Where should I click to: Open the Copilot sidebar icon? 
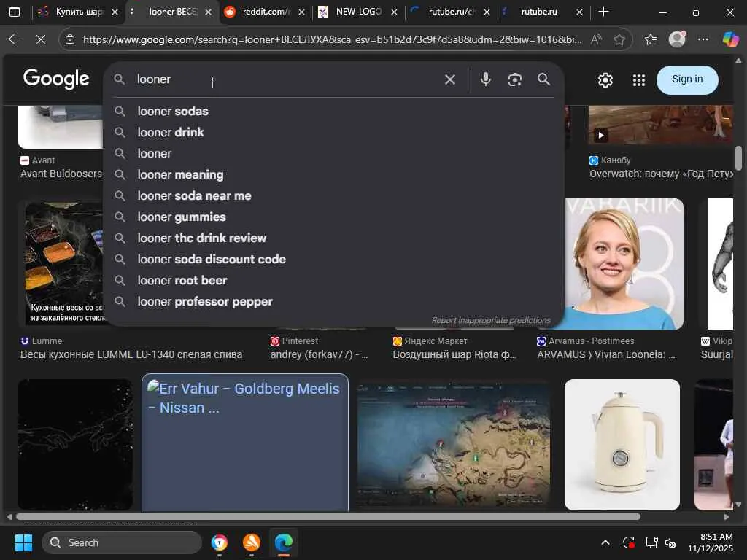click(x=730, y=39)
